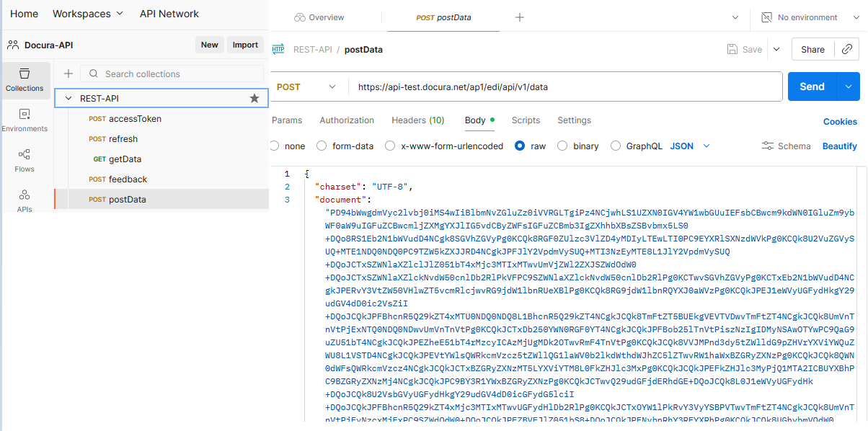Image resolution: width=868 pixels, height=431 pixels.
Task: Open the JSON format dropdown
Action: pos(690,146)
